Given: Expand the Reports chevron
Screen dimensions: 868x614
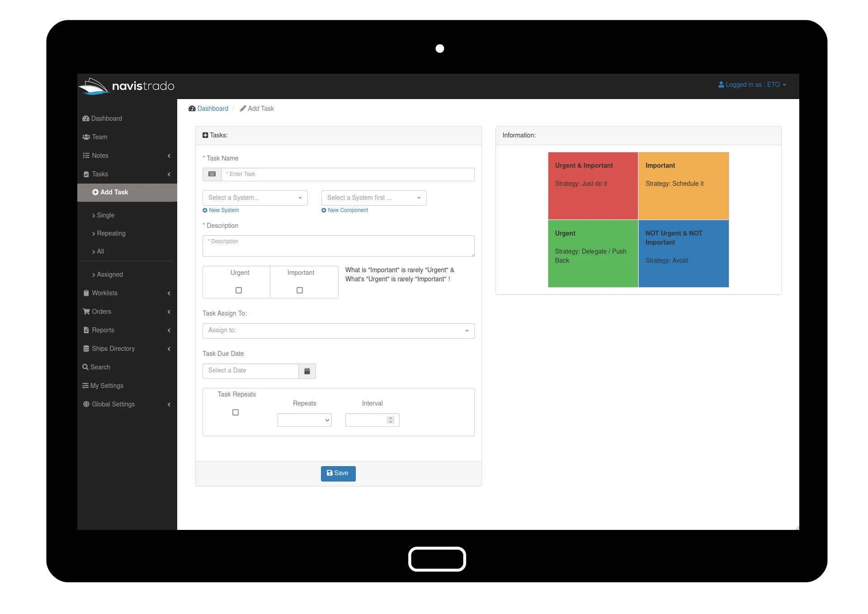Looking at the screenshot, I should 169,330.
